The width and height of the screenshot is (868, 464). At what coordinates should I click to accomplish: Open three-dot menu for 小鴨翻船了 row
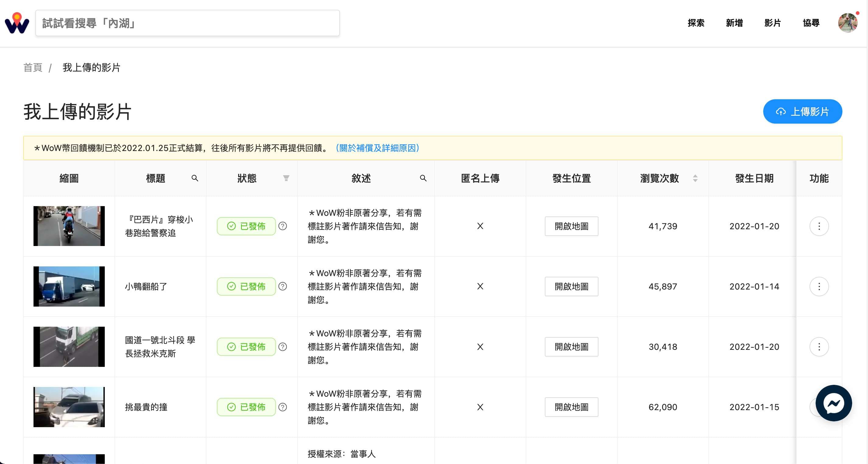(x=819, y=286)
